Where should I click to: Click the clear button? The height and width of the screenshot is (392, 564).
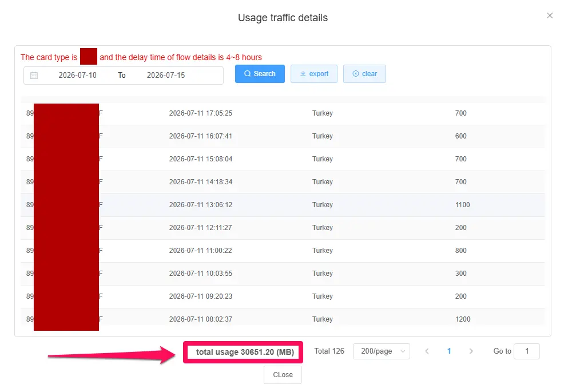click(x=364, y=74)
